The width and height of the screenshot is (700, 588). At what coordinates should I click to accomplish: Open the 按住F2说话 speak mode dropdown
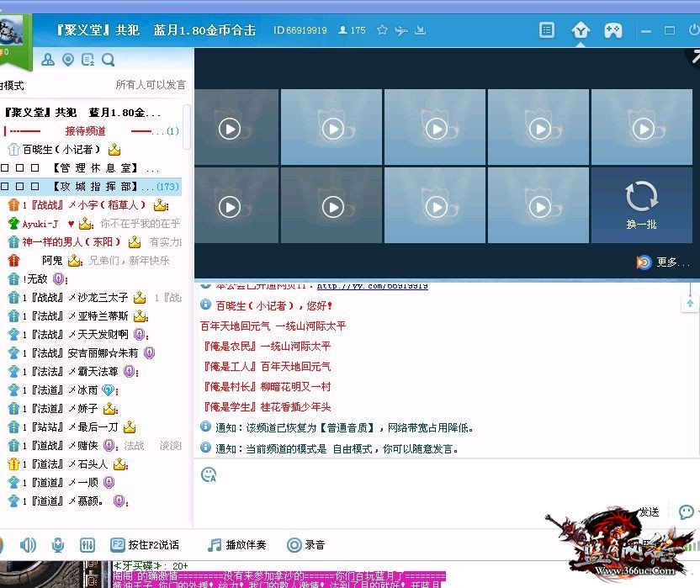(x=145, y=545)
